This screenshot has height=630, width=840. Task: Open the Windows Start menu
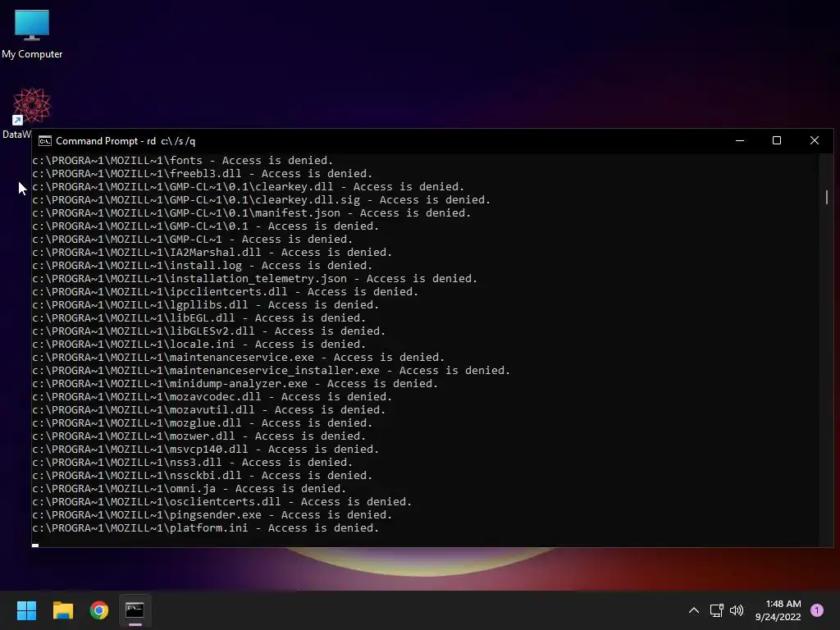(x=26, y=610)
